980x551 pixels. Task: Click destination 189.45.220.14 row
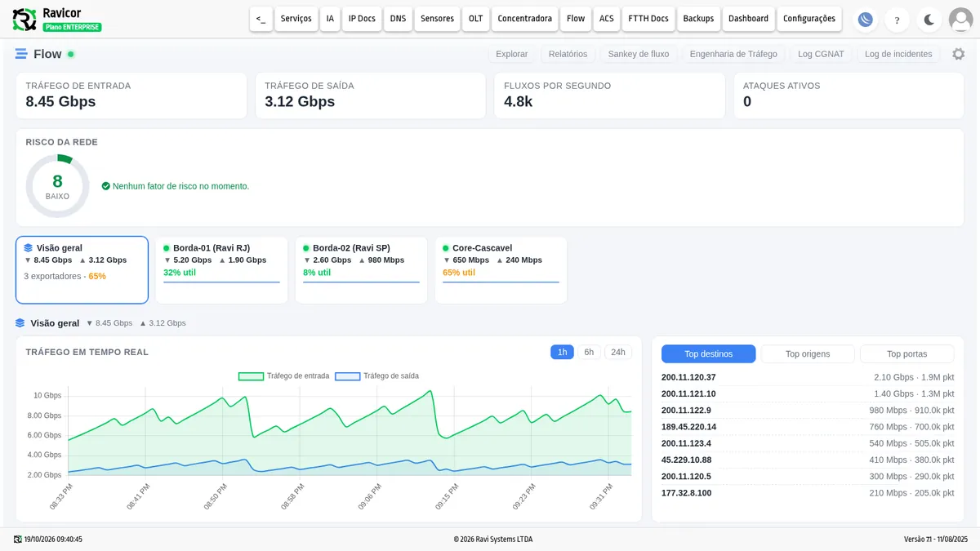tap(808, 427)
